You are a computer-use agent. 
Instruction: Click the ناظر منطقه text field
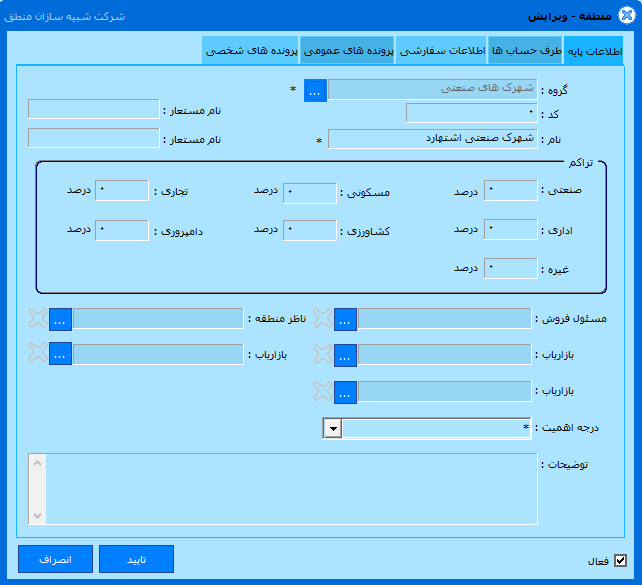[x=158, y=319]
